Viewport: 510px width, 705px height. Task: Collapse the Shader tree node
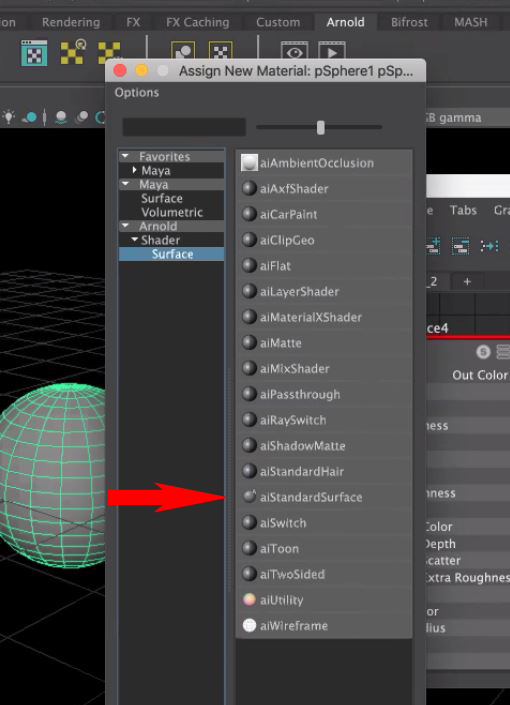134,240
